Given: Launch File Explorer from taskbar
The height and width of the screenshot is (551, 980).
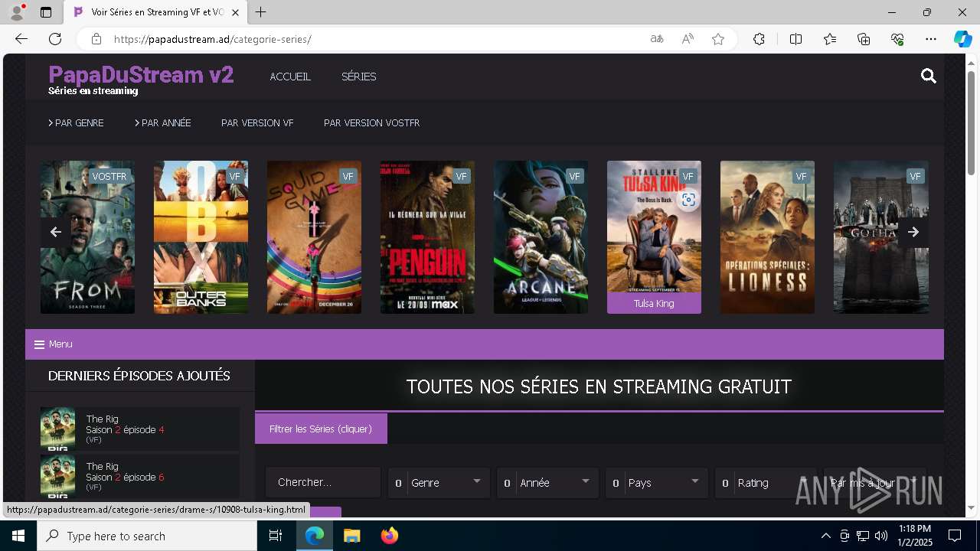Looking at the screenshot, I should tap(351, 536).
